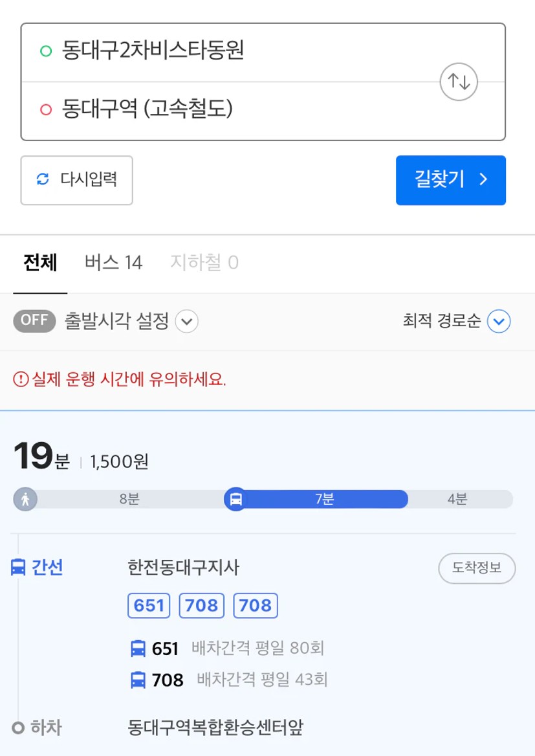Click the bus icon next to route 651

coord(138,649)
